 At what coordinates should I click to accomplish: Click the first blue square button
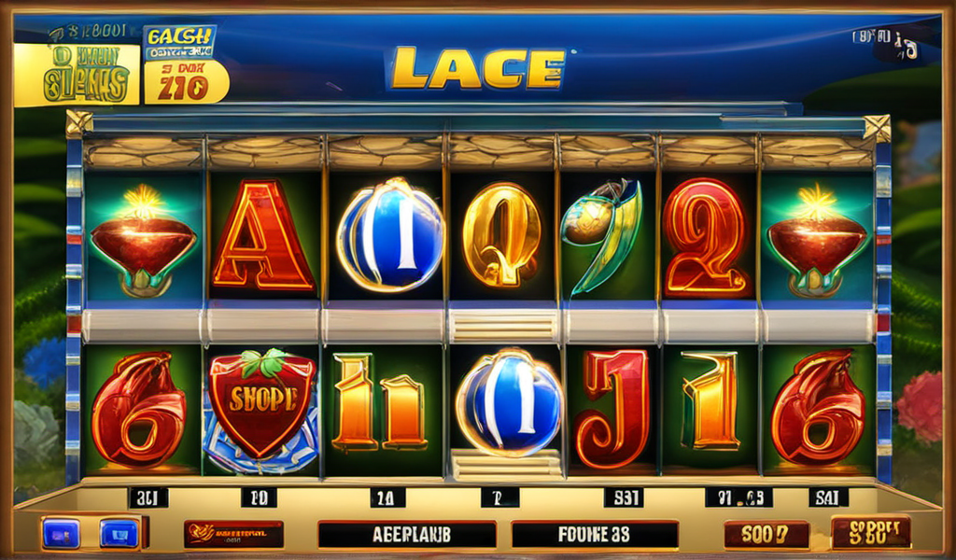pos(61,534)
